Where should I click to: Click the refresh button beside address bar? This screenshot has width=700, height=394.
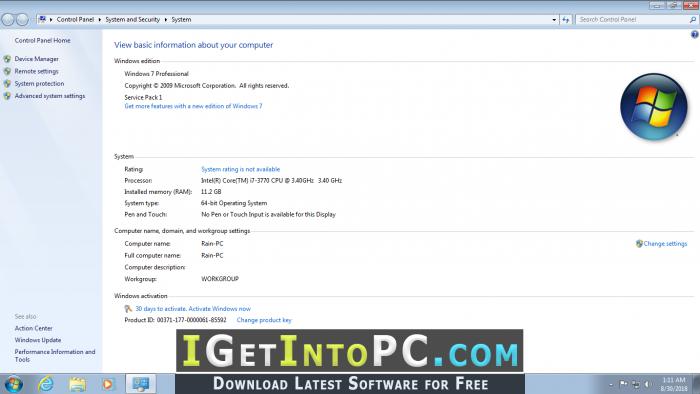click(x=566, y=20)
